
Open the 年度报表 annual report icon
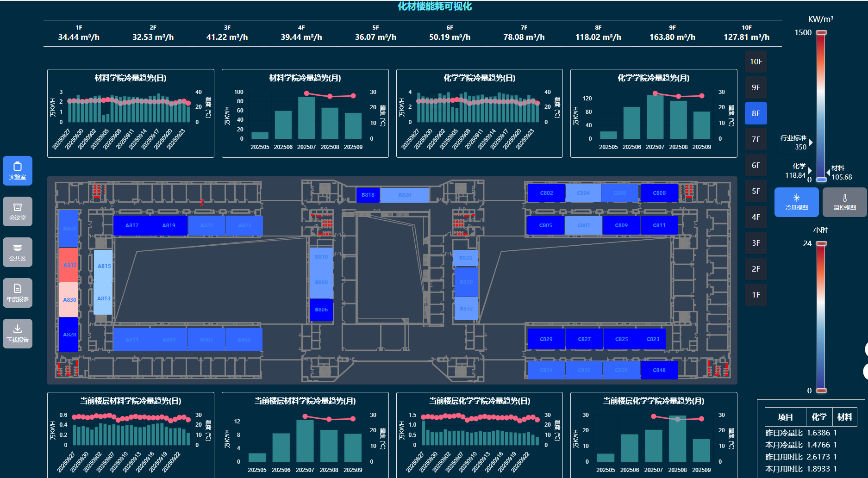tap(18, 289)
